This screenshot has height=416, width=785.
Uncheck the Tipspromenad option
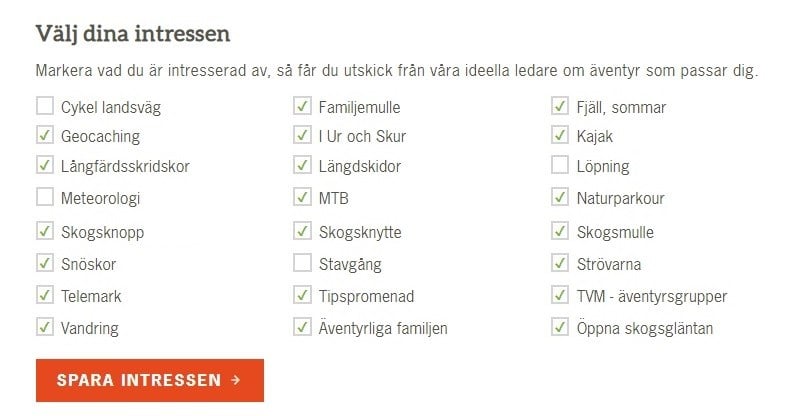click(x=302, y=295)
